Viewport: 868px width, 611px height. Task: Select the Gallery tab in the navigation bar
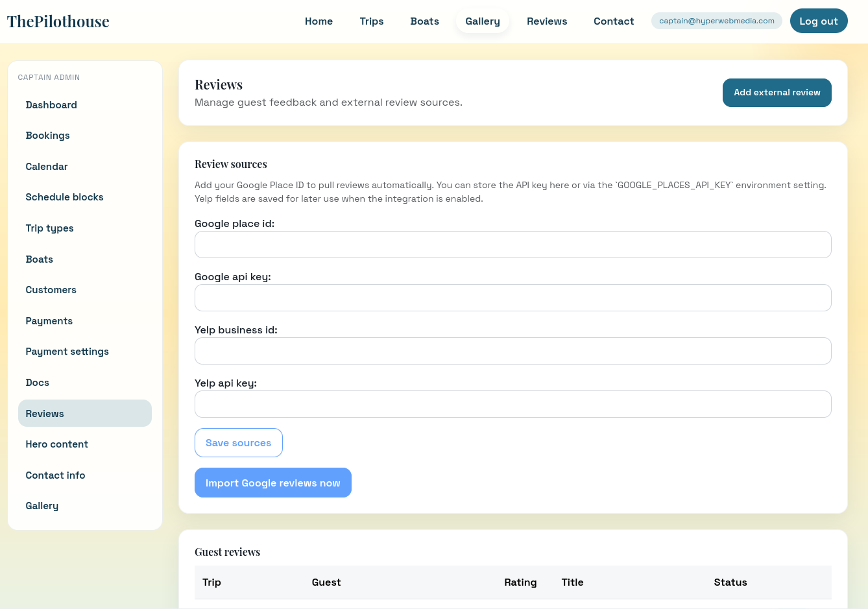(482, 21)
